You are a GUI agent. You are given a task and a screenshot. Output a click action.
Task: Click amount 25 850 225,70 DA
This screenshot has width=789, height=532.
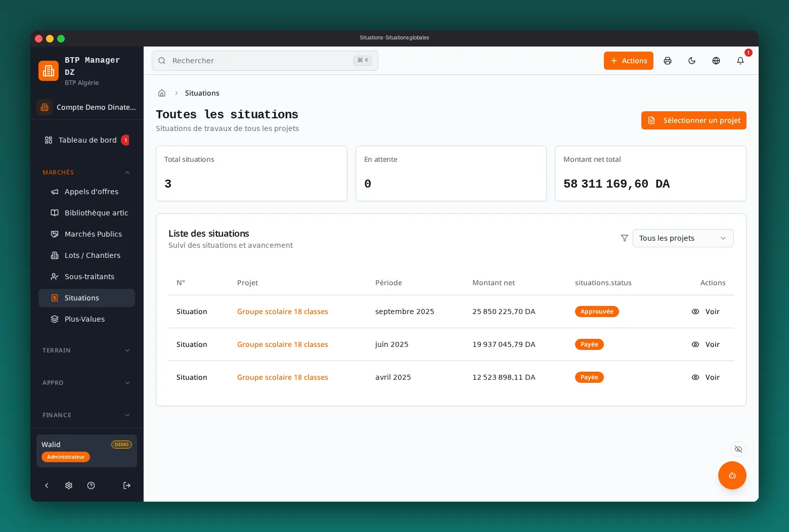(x=504, y=312)
